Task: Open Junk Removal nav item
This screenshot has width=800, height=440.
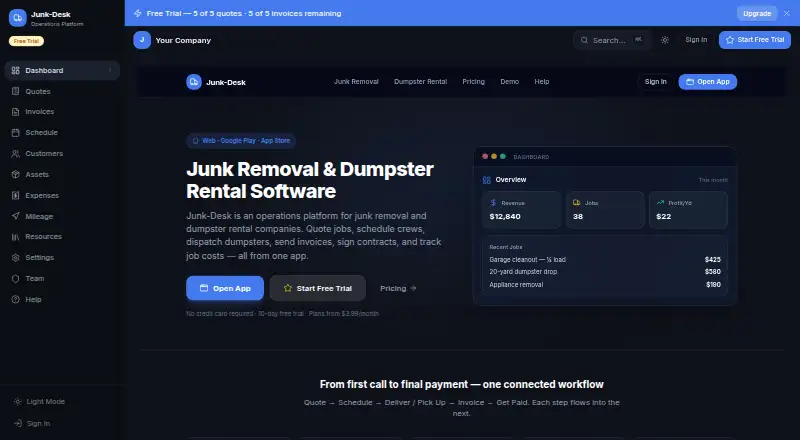Action: point(356,82)
